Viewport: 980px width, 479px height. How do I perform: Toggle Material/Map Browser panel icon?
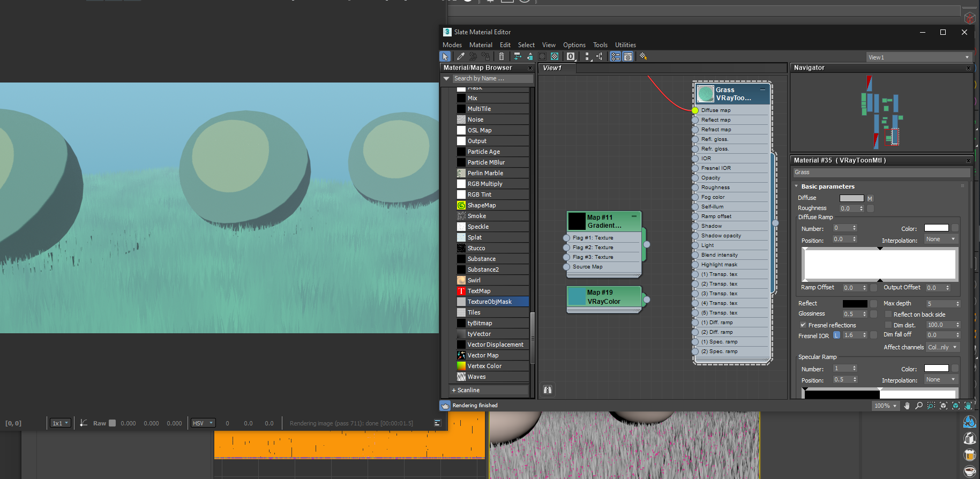(615, 56)
